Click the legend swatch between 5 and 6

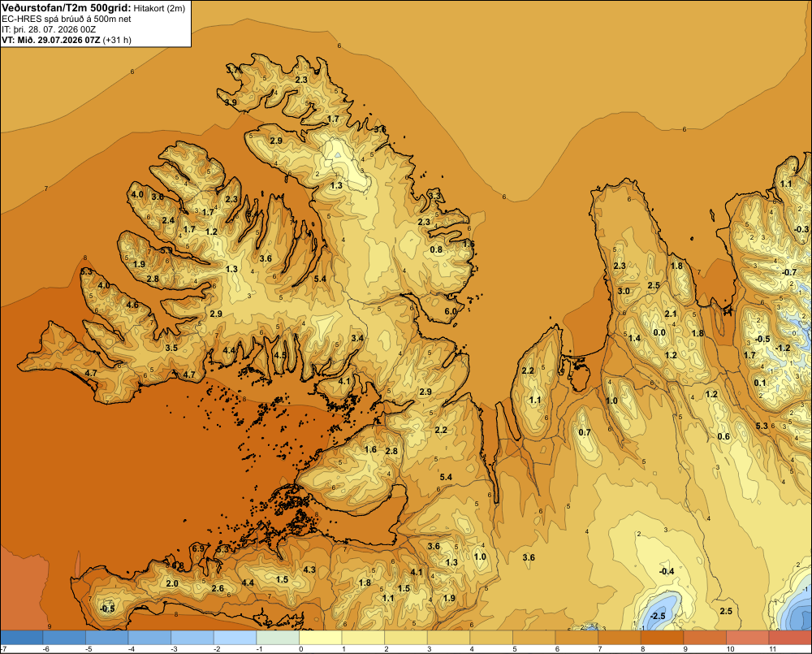(x=534, y=638)
